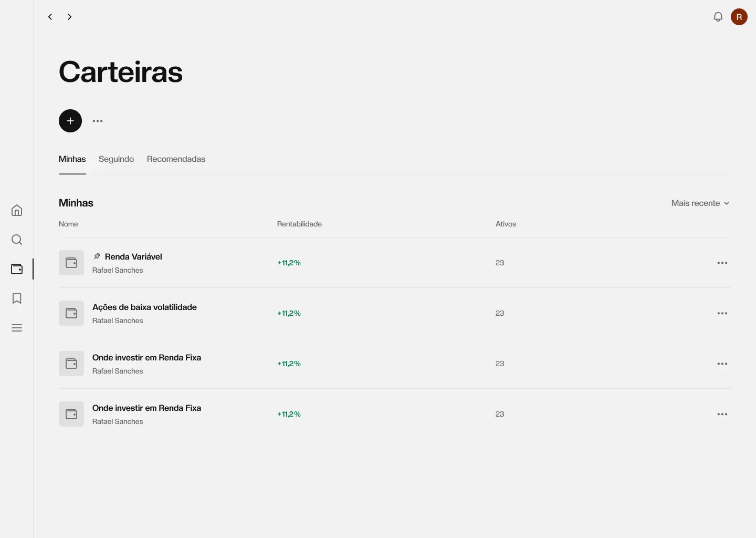Open search from the sidebar

17,240
